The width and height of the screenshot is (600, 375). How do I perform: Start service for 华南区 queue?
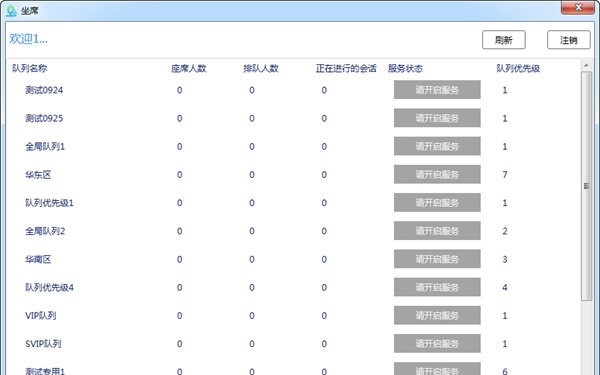pos(437,259)
